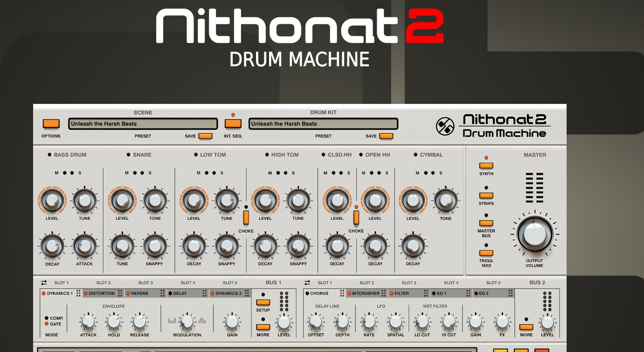
Task: Click the drag-handle dots on the Delay slot
Action: 203,293
